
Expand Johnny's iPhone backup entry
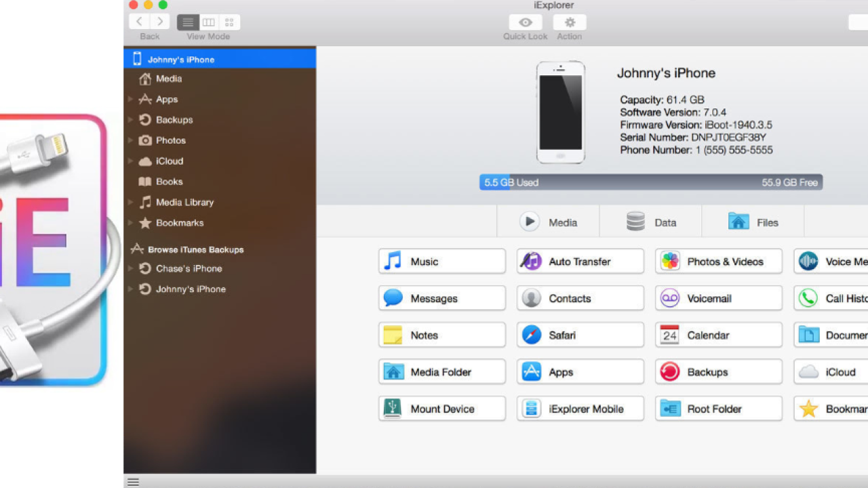(x=130, y=289)
